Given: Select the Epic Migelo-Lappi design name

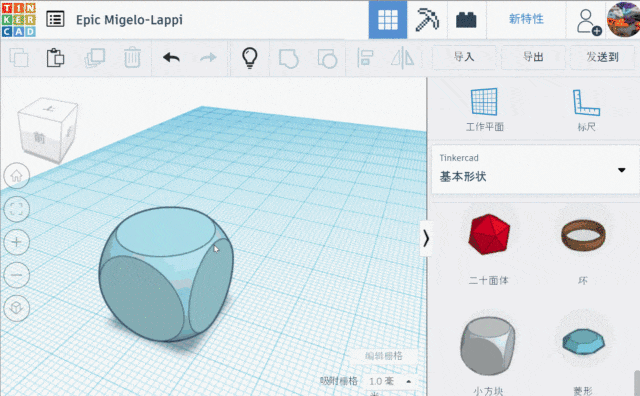Looking at the screenshot, I should tap(129, 20).
